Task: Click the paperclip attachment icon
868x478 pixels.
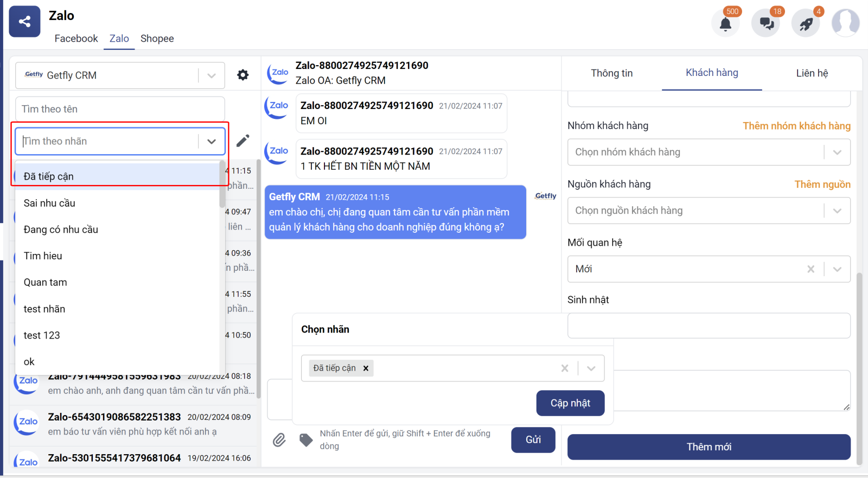Action: pyautogui.click(x=279, y=439)
